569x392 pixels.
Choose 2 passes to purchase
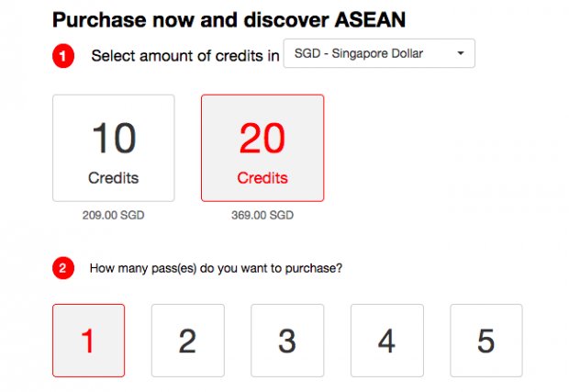pos(187,341)
